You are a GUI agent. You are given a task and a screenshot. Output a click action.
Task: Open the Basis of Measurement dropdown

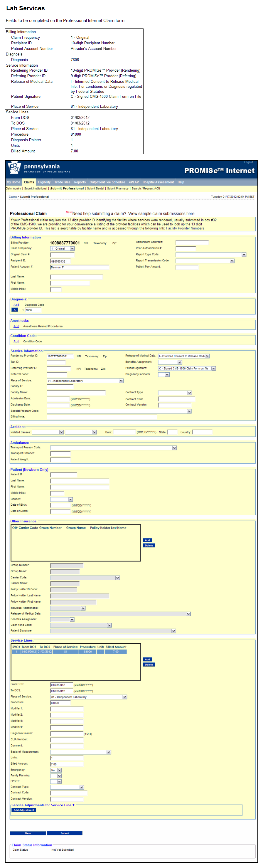(x=109, y=752)
